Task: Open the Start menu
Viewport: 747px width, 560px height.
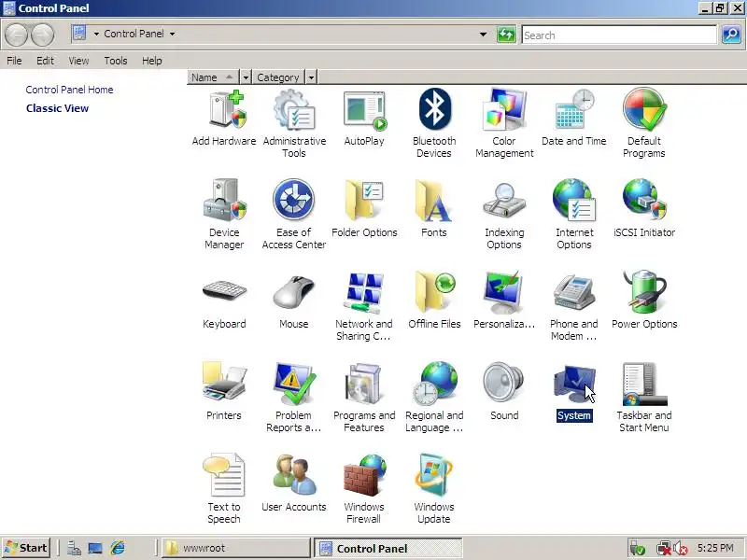Action: 26,548
